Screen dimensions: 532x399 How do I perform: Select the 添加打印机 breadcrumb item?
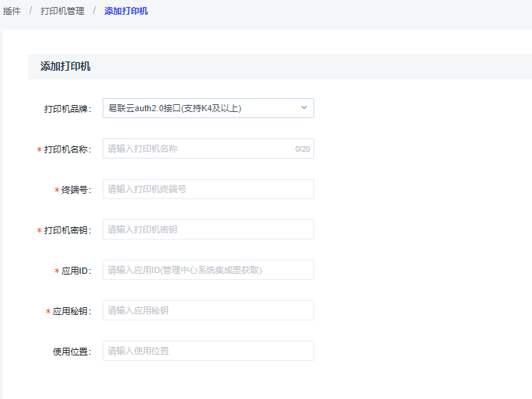point(126,11)
